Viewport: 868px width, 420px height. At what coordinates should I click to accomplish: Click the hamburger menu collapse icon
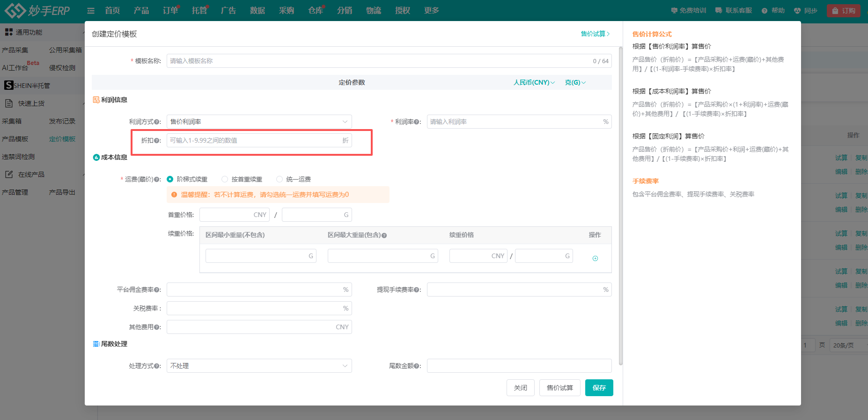[x=91, y=11]
